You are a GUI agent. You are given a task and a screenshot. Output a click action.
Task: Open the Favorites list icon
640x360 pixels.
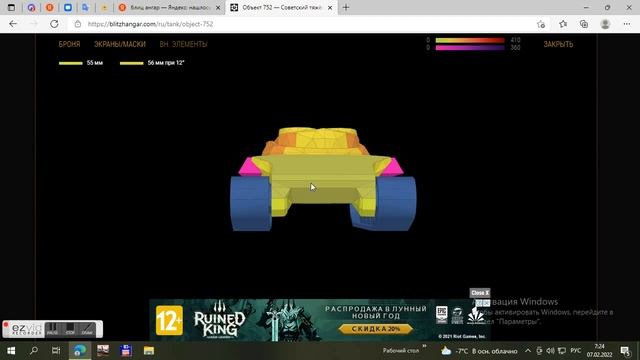tap(563, 24)
